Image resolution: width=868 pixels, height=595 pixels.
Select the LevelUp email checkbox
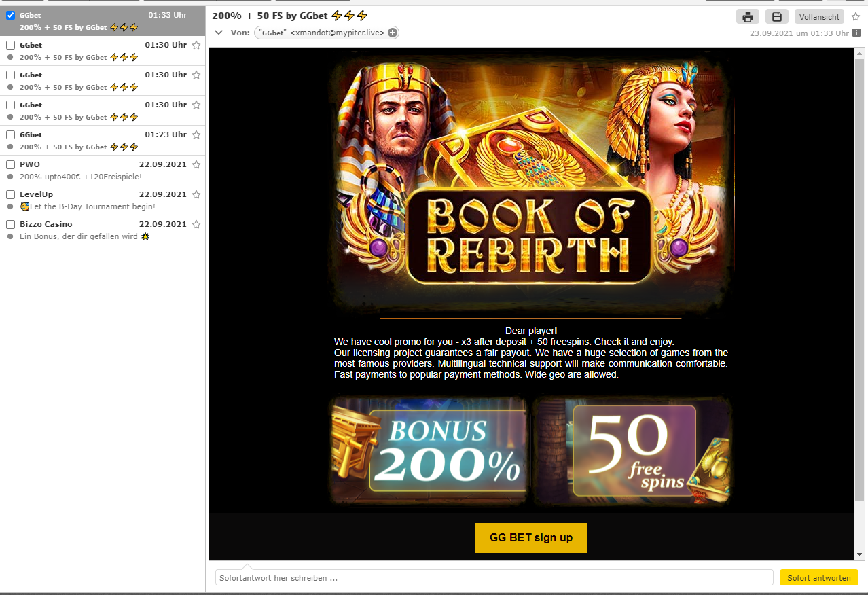(x=10, y=194)
